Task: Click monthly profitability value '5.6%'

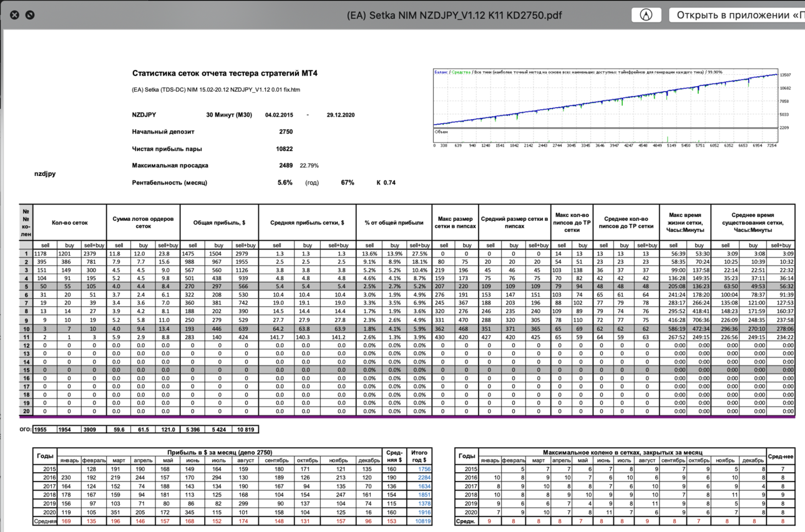Action: point(285,183)
